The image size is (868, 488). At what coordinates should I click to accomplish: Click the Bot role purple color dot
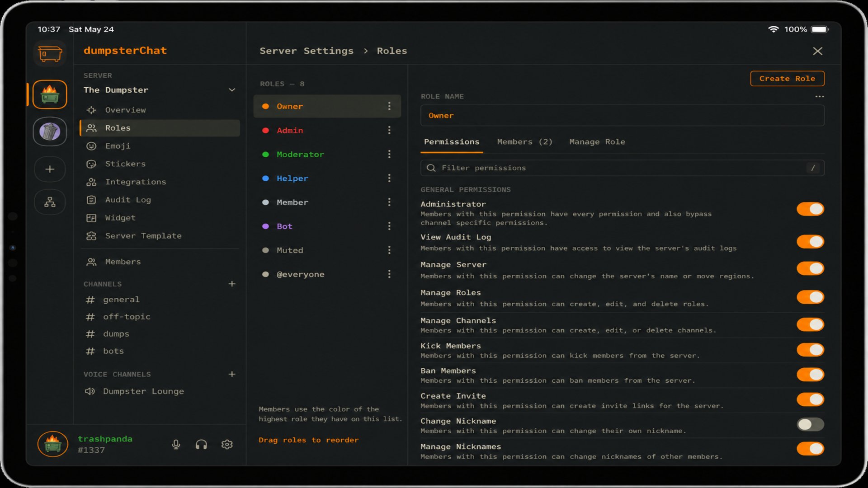tap(266, 226)
